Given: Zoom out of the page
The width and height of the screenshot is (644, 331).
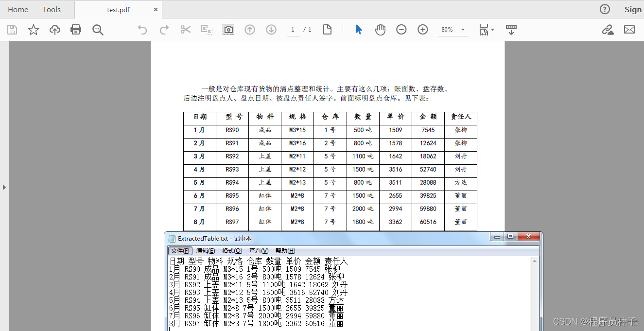Looking at the screenshot, I should [401, 30].
